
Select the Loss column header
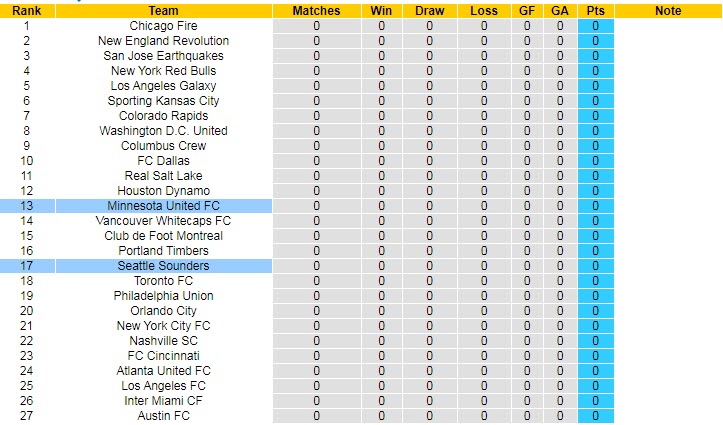point(484,11)
